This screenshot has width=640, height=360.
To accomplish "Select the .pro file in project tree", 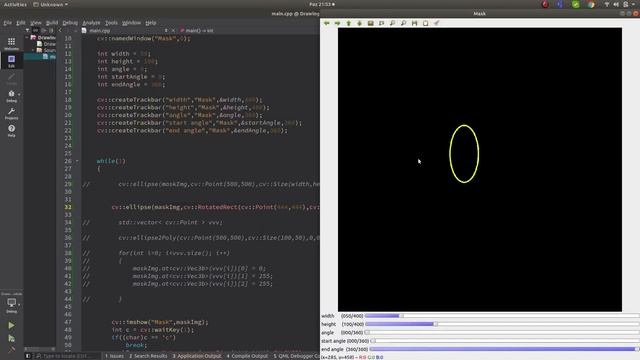I will pos(46,44).
